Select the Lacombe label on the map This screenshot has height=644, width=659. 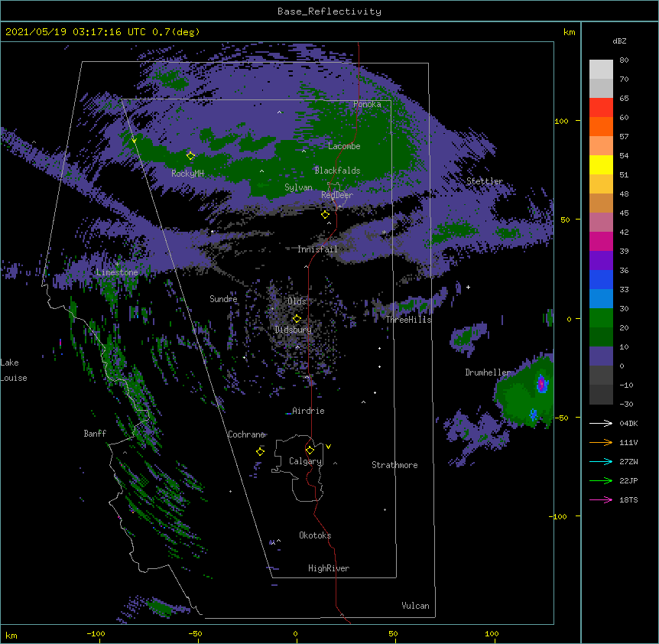[344, 146]
